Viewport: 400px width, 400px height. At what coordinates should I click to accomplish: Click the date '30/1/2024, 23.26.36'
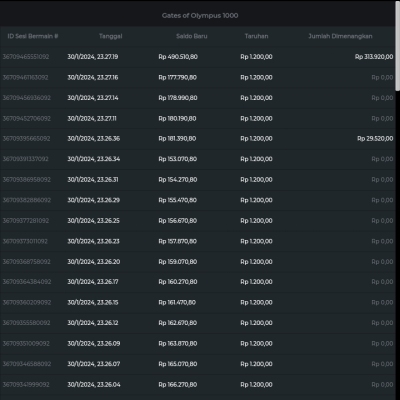click(94, 138)
